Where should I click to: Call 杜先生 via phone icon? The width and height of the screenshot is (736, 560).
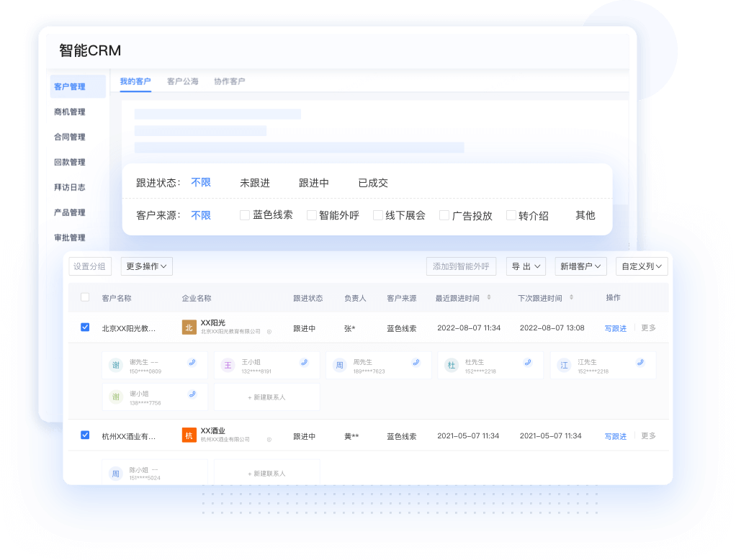click(528, 363)
